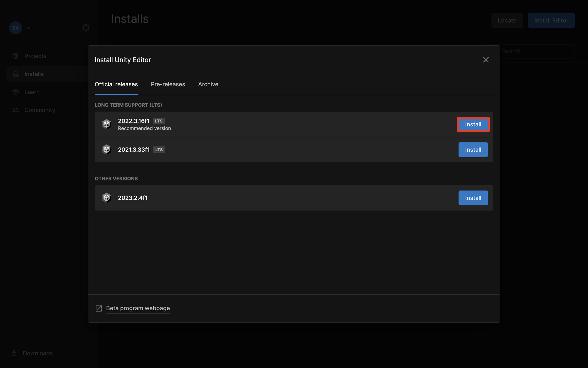Viewport: 588px width, 368px height.
Task: Click the Unity cube icon for 2023.2.4f1
Action: (x=106, y=198)
